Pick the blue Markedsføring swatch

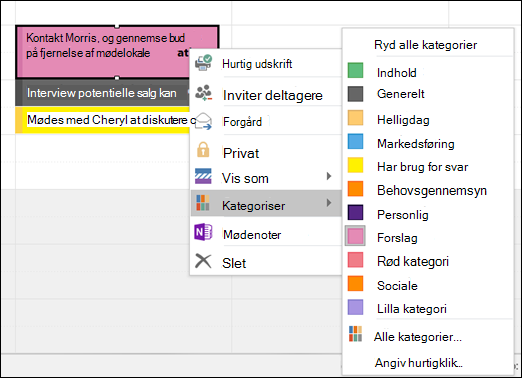coord(355,141)
